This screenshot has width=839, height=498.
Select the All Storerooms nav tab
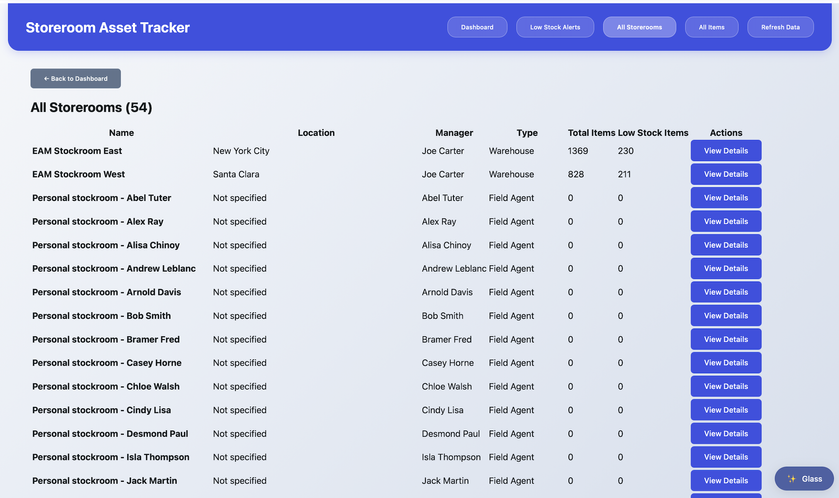tap(639, 27)
